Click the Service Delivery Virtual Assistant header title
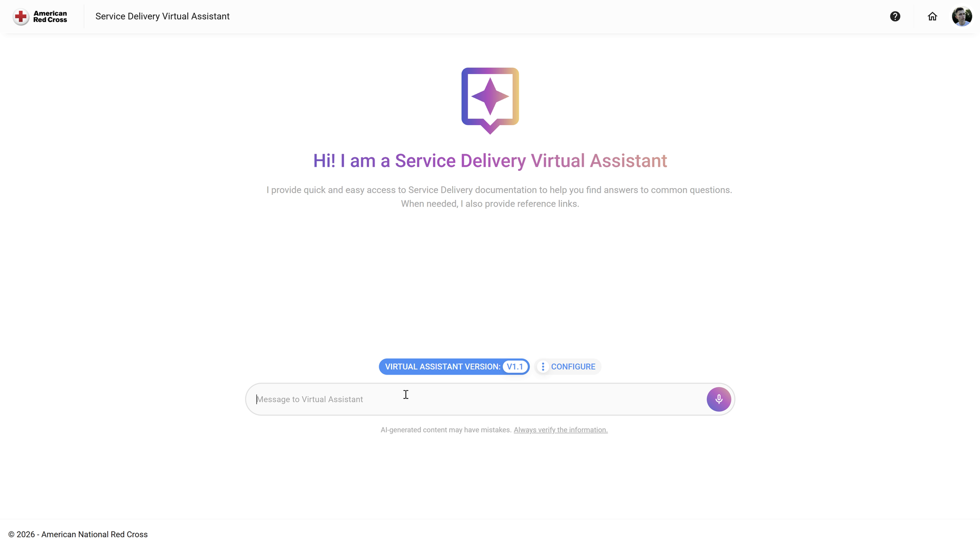 pyautogui.click(x=162, y=16)
